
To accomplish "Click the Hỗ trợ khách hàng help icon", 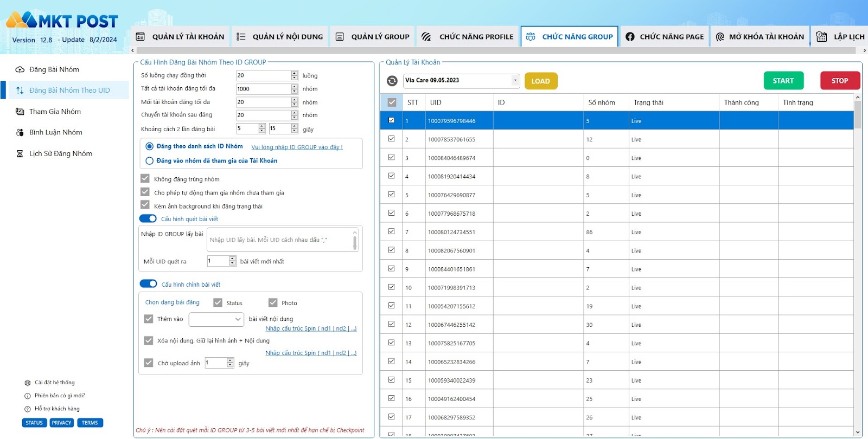I will (28, 409).
